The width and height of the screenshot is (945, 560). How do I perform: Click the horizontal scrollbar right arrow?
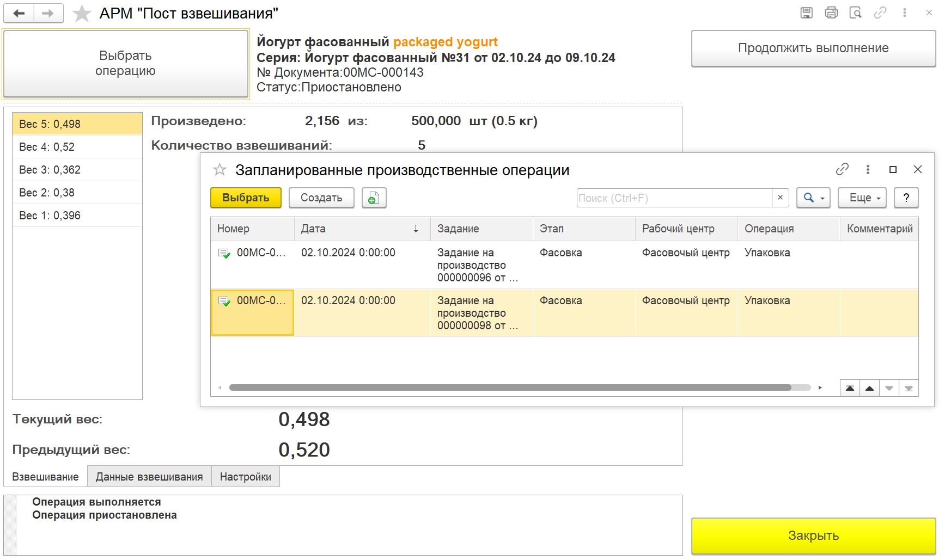tap(820, 388)
